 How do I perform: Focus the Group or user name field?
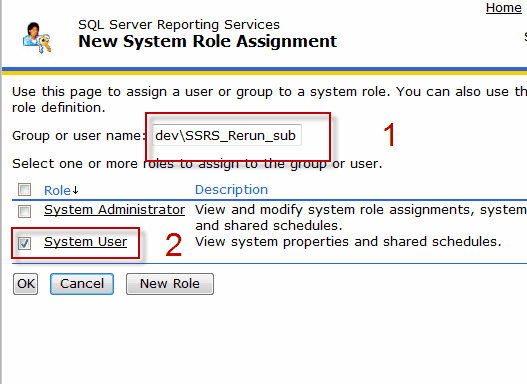coord(227,135)
